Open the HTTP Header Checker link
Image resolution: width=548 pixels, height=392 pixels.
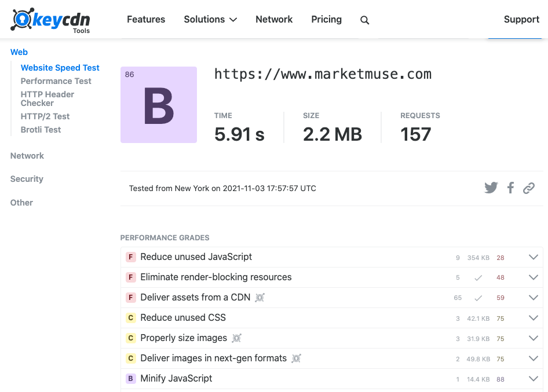click(x=48, y=98)
